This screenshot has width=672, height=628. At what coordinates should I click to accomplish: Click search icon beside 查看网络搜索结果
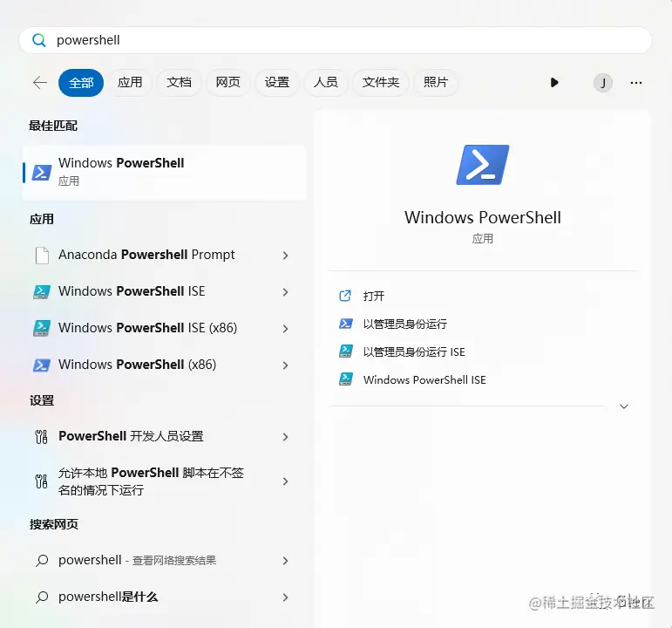pos(42,561)
